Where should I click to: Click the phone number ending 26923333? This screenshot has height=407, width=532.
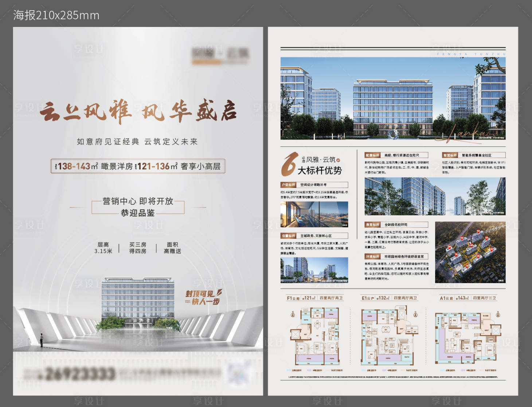[79, 374]
